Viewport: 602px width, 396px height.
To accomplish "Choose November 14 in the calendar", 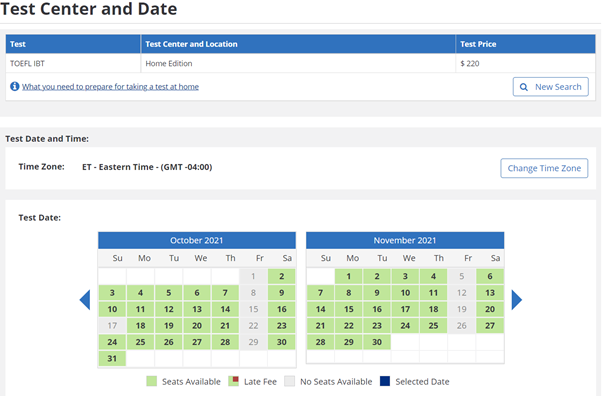I will click(321, 309).
